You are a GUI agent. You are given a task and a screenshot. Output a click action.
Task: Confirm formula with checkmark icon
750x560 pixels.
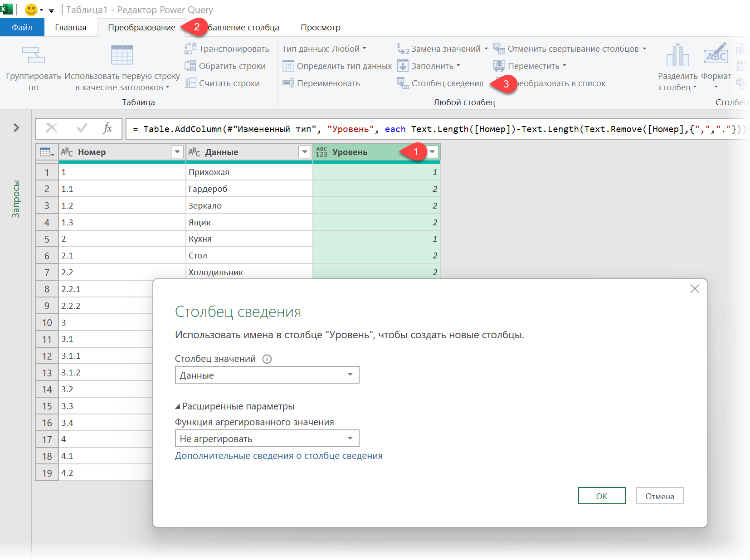pos(82,128)
